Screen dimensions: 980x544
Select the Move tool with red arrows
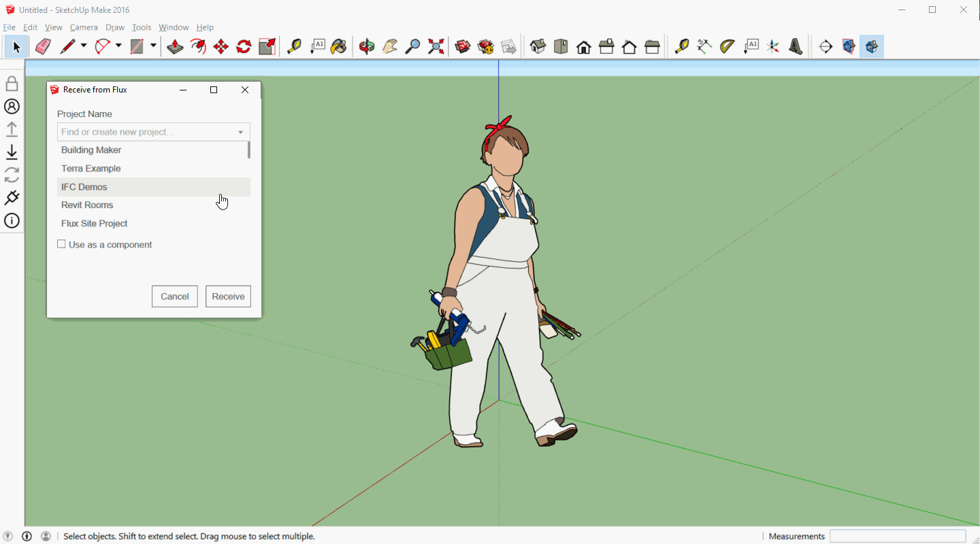pyautogui.click(x=220, y=46)
